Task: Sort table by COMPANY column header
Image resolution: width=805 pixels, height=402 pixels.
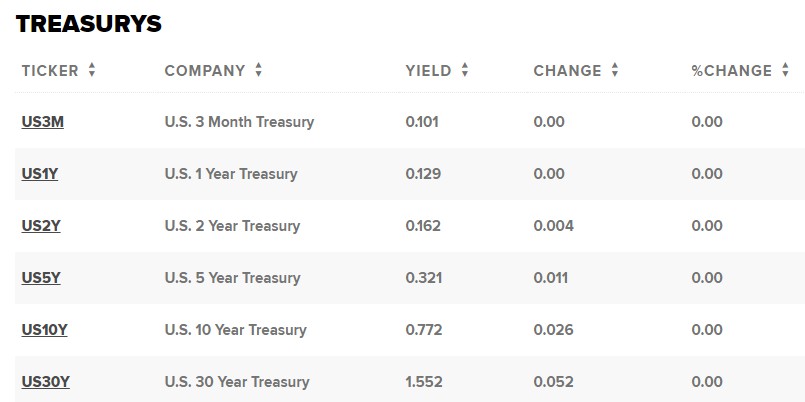Action: pyautogui.click(x=204, y=71)
